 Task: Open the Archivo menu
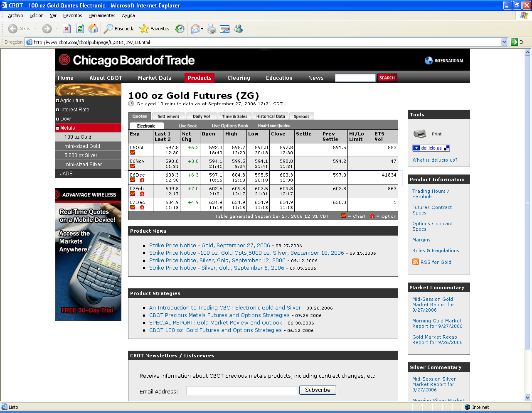pos(15,15)
